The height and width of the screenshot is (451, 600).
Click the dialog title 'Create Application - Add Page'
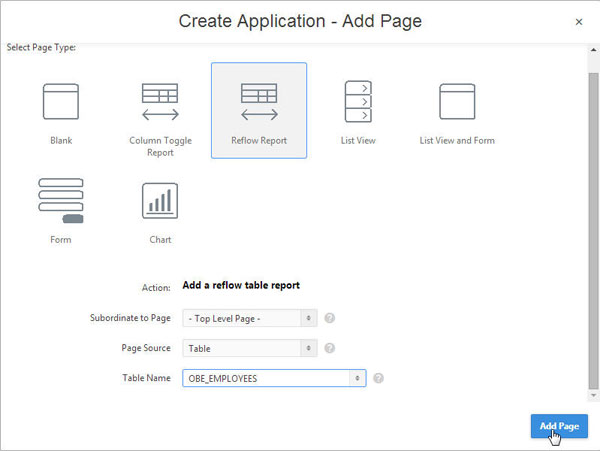pyautogui.click(x=300, y=21)
